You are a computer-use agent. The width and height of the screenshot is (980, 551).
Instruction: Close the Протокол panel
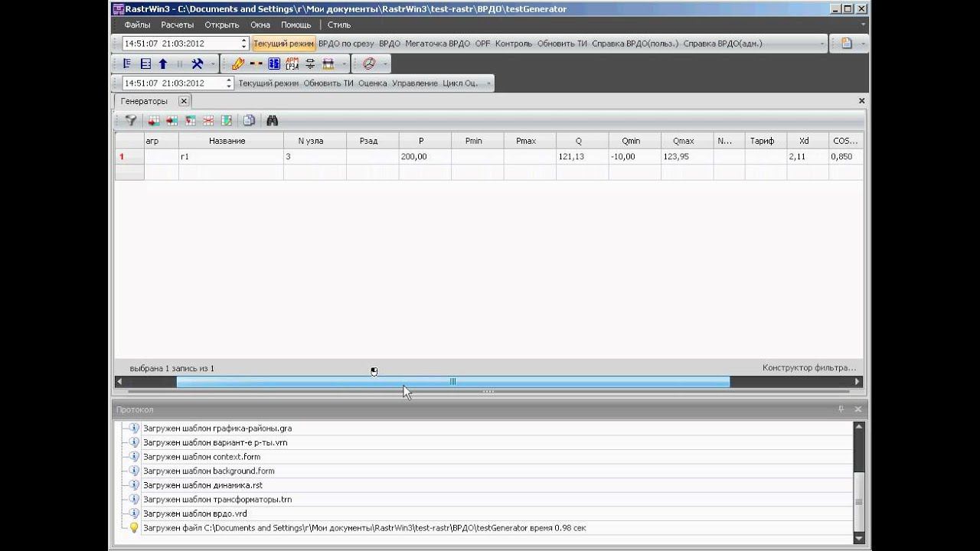click(858, 409)
